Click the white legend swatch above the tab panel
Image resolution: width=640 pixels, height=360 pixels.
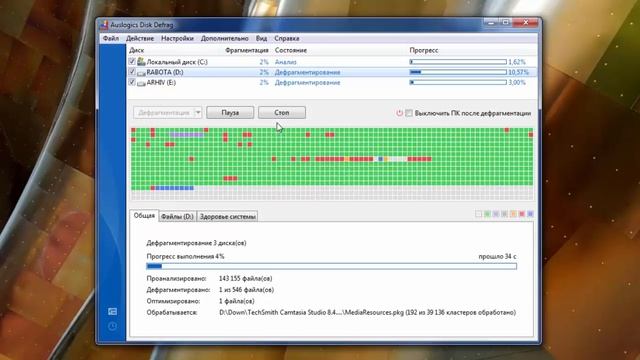click(478, 214)
